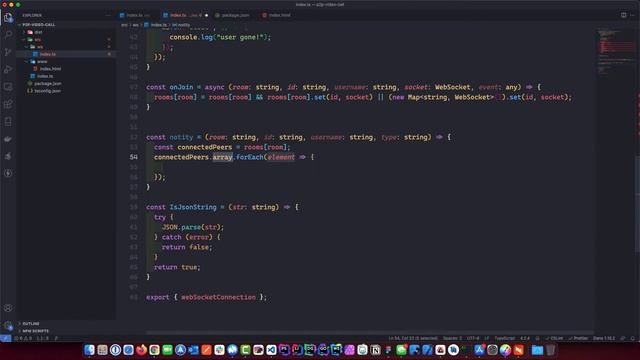
Task: Open the Explorer panel More Actions ellipsis
Action: 108,16
